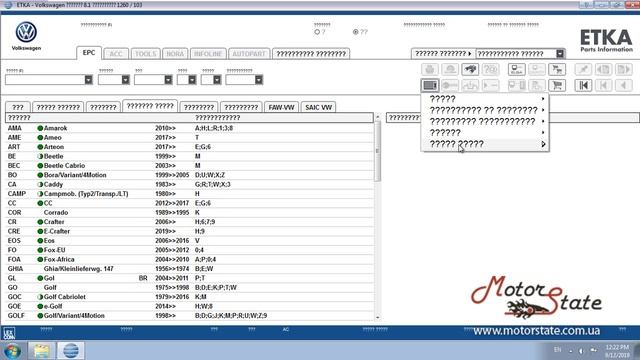Select the Bora/Variant/4Motion row
This screenshot has height=360, width=640.
point(189,175)
